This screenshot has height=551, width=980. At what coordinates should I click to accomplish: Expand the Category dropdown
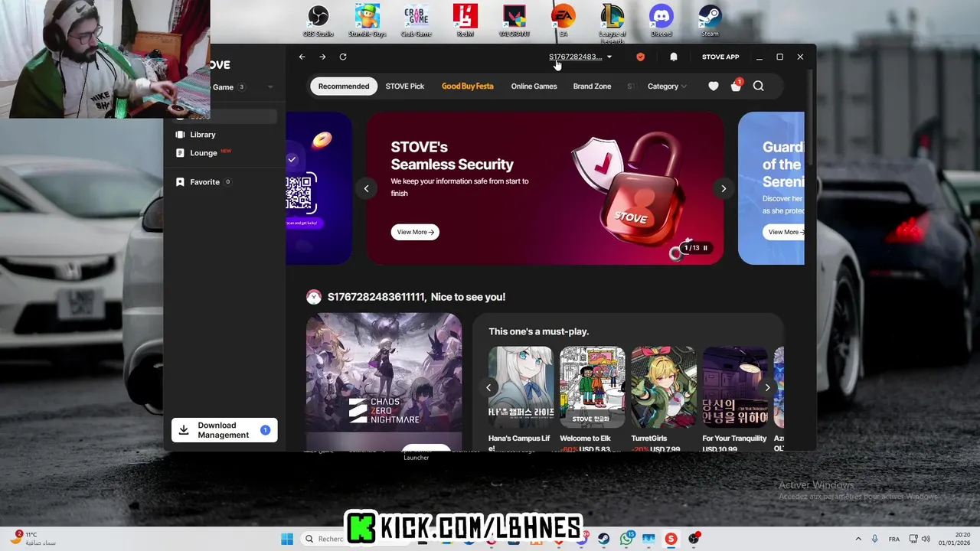coord(667,86)
